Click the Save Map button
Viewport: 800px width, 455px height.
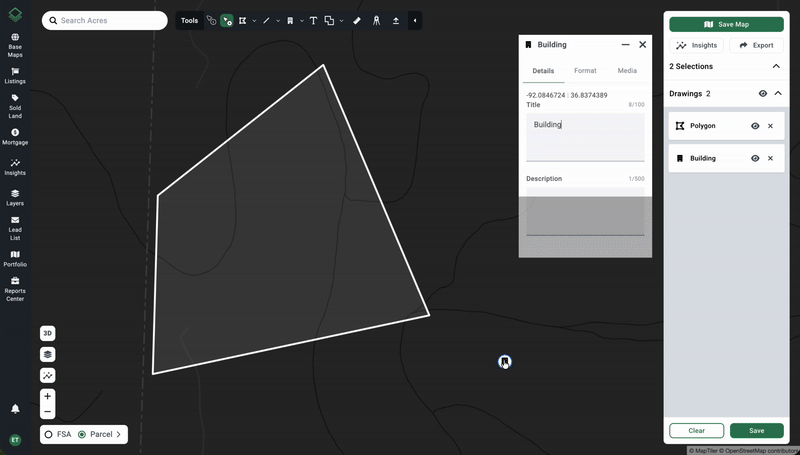click(x=726, y=24)
